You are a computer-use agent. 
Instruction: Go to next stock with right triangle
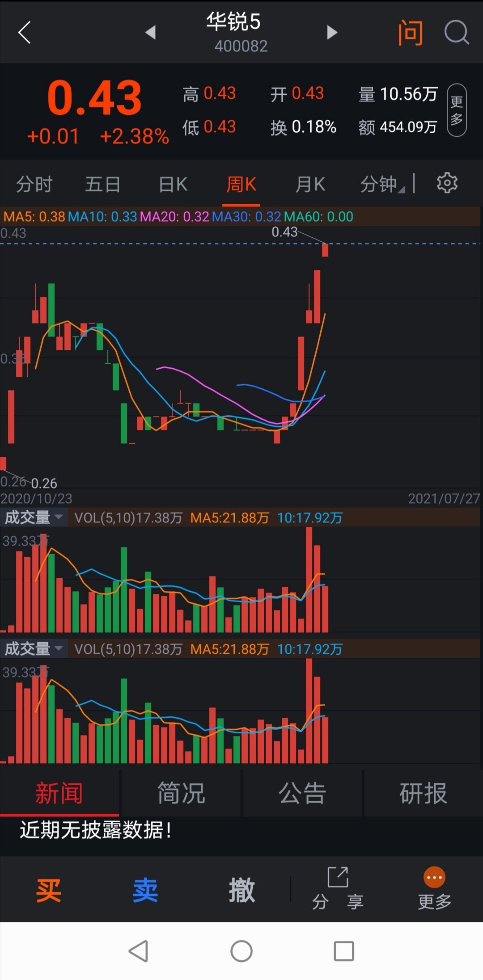pos(331,33)
